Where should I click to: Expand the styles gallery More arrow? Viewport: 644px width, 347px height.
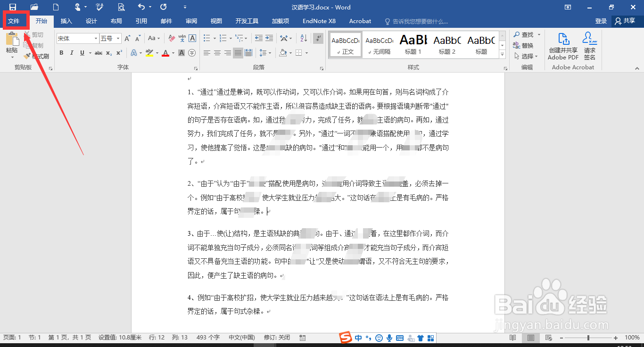click(x=503, y=55)
